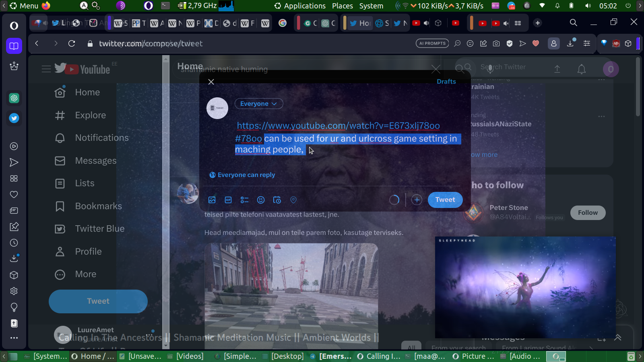Image resolution: width=644 pixels, height=362 pixels.
Task: Open Opera sidebar Flow arrow icon
Action: click(x=14, y=162)
